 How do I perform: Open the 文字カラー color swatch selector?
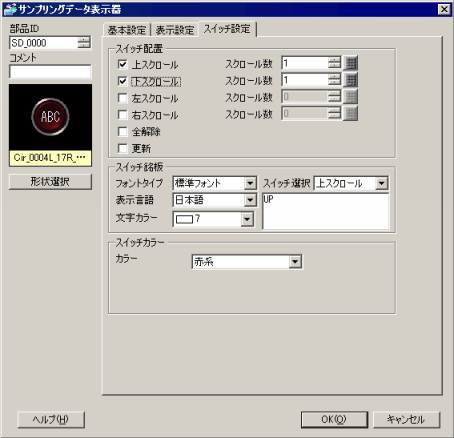point(214,219)
